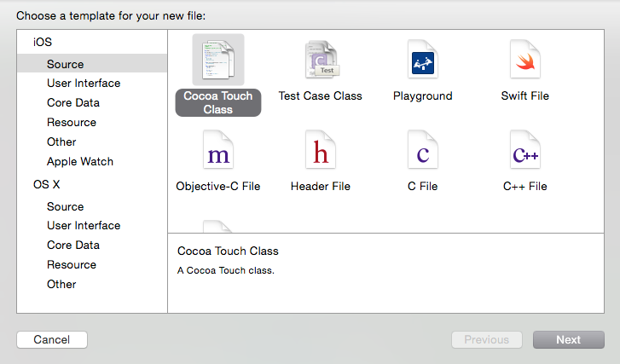Pick the C File 'c' icon
The width and height of the screenshot is (620, 364).
pyautogui.click(x=423, y=150)
